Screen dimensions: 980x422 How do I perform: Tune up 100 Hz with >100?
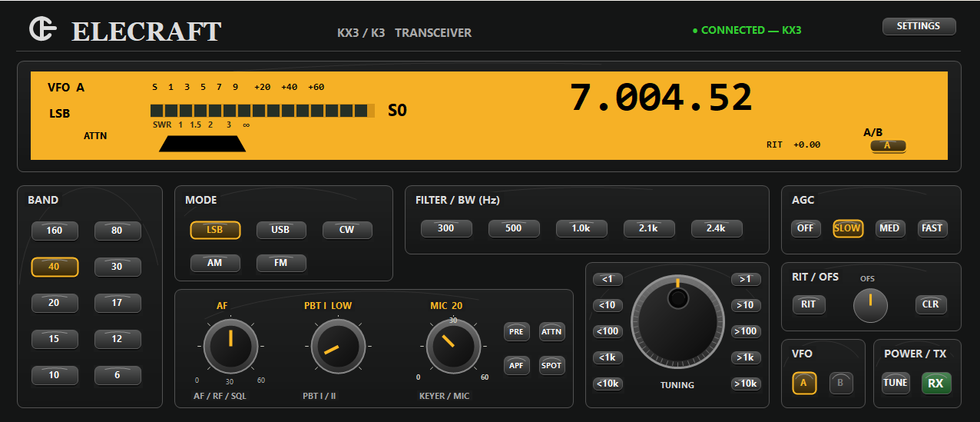click(x=746, y=331)
